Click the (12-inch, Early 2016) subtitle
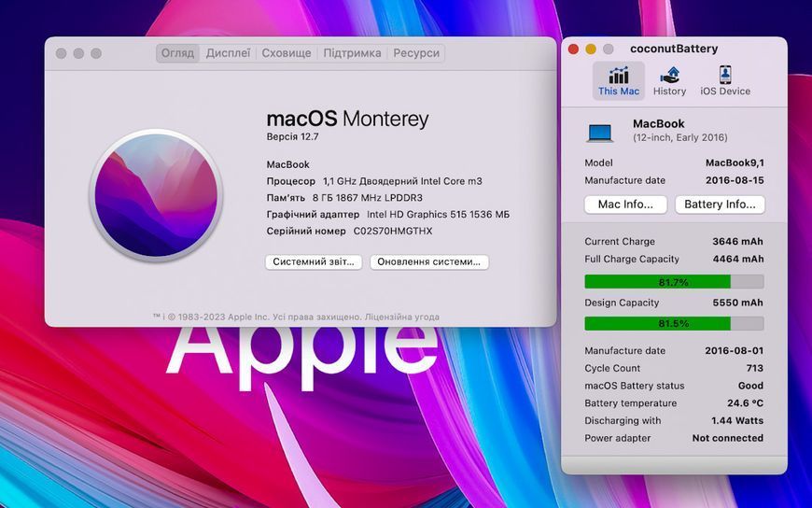The image size is (812, 508). click(x=680, y=138)
